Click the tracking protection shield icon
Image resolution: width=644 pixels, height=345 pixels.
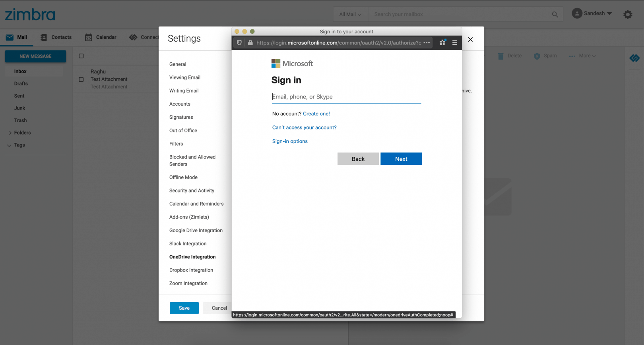click(239, 42)
